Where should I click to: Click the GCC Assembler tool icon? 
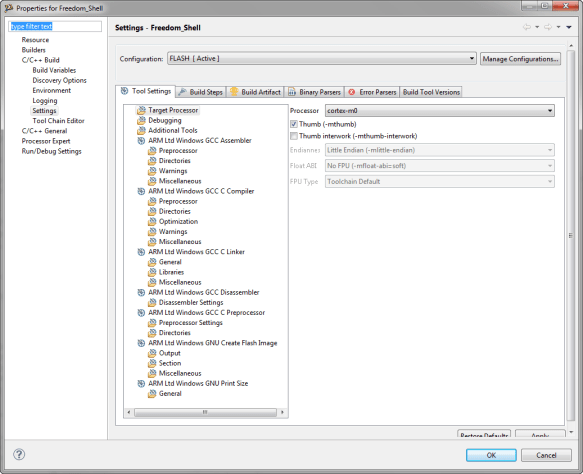pos(141,141)
